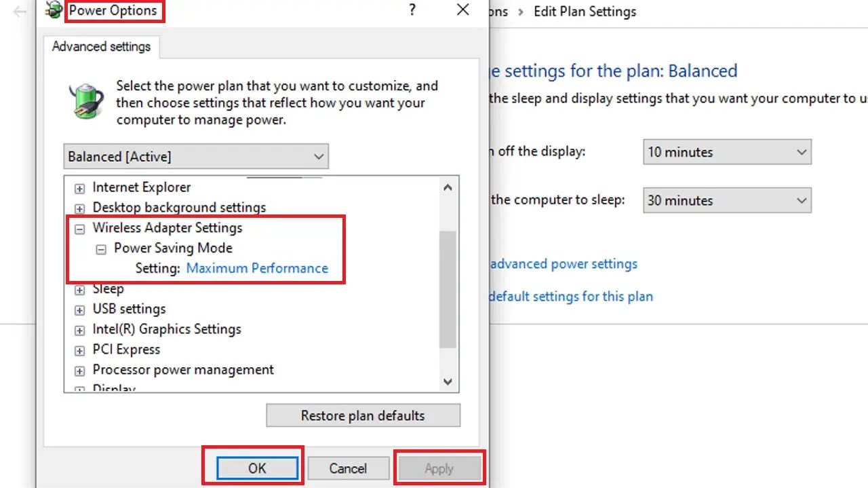Select the Maximum Performance setting link
The image size is (868, 488).
(x=257, y=268)
